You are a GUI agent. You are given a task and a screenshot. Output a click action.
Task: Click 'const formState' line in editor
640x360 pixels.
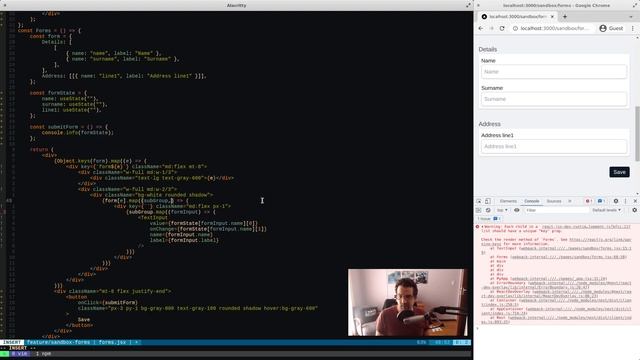pyautogui.click(x=58, y=93)
